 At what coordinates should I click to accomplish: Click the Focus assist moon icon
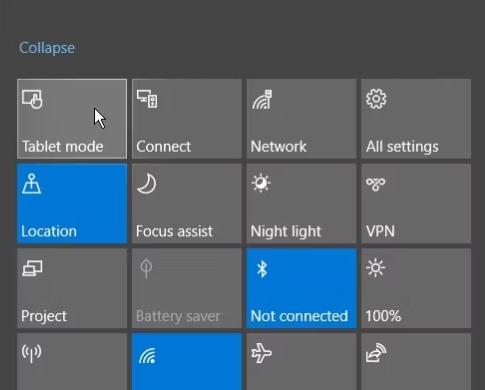click(x=147, y=183)
